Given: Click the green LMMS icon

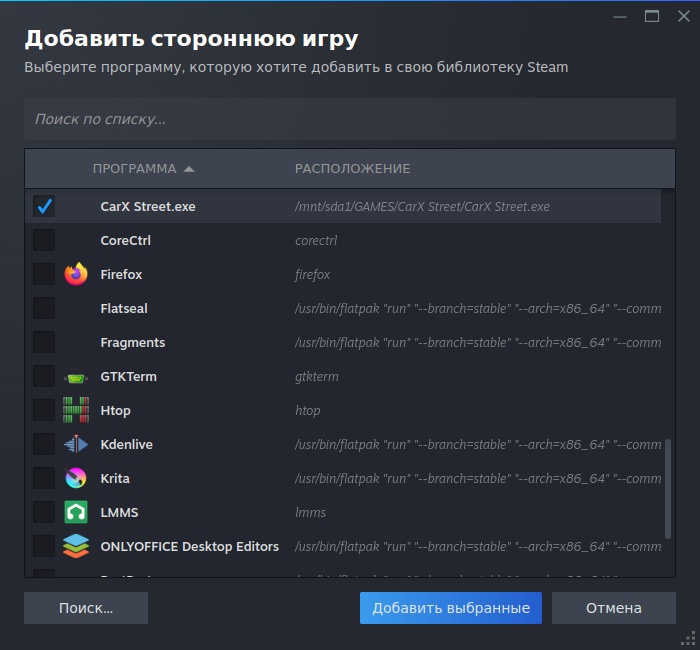Looking at the screenshot, I should pyautogui.click(x=76, y=512).
